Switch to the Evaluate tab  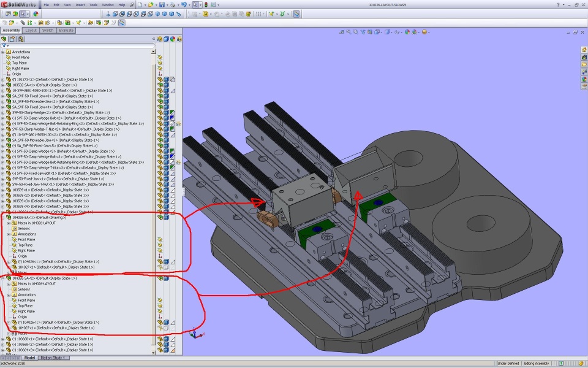(x=66, y=30)
